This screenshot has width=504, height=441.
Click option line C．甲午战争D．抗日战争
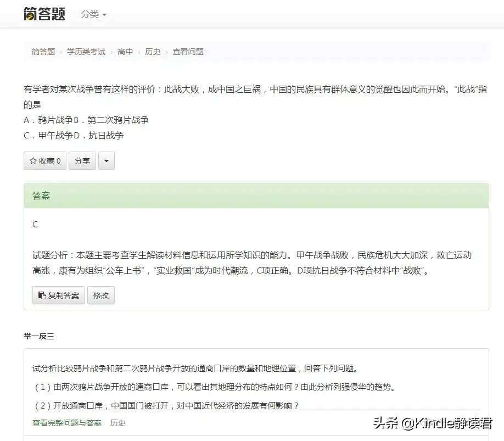click(74, 135)
